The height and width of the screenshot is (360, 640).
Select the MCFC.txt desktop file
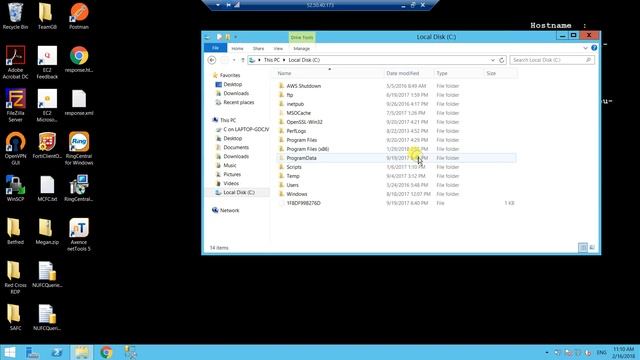(x=47, y=188)
